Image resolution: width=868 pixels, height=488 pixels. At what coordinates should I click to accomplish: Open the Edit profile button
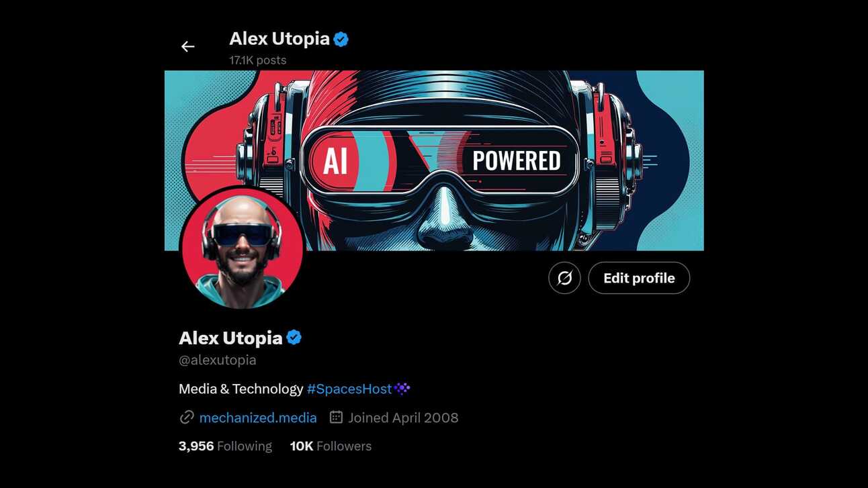coord(639,278)
